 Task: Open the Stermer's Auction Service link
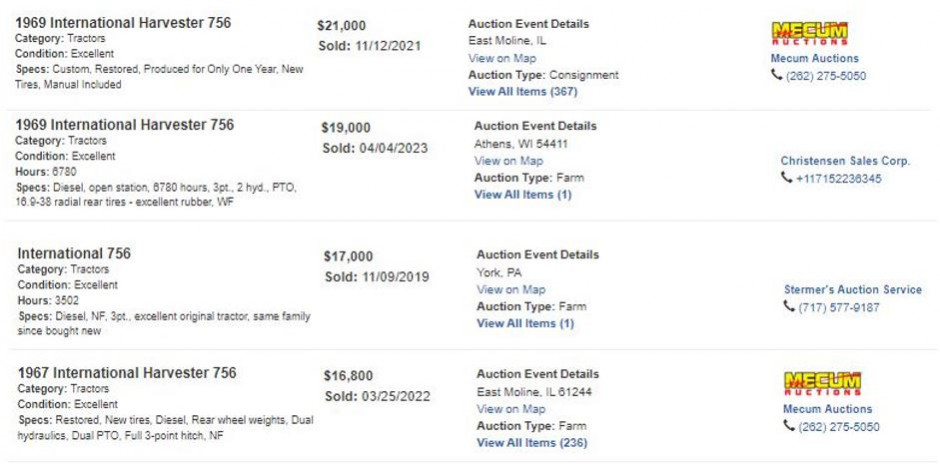click(853, 290)
